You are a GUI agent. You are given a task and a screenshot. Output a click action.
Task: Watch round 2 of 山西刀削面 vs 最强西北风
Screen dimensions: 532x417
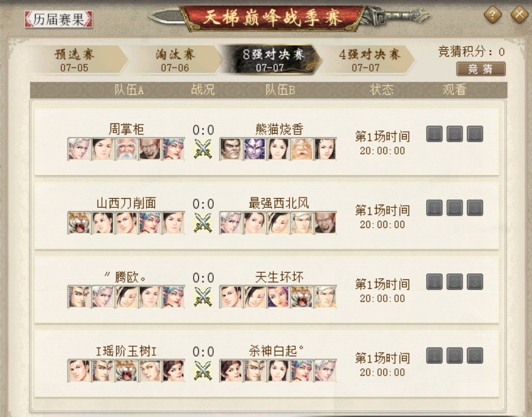(x=455, y=208)
